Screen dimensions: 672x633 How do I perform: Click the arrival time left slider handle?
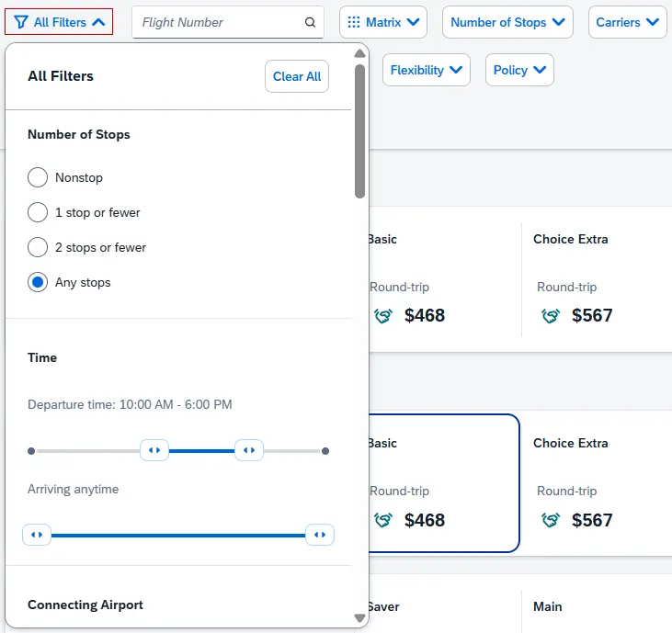click(x=37, y=535)
